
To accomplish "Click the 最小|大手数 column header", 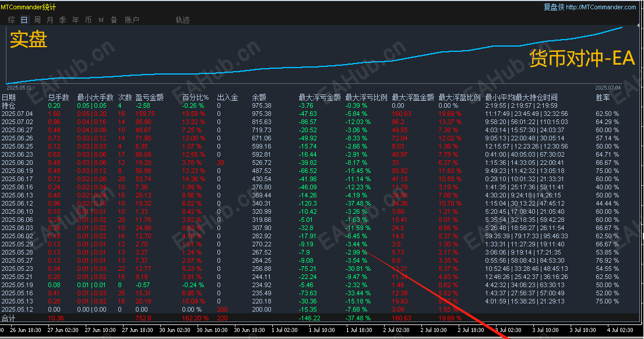I will click(95, 97).
